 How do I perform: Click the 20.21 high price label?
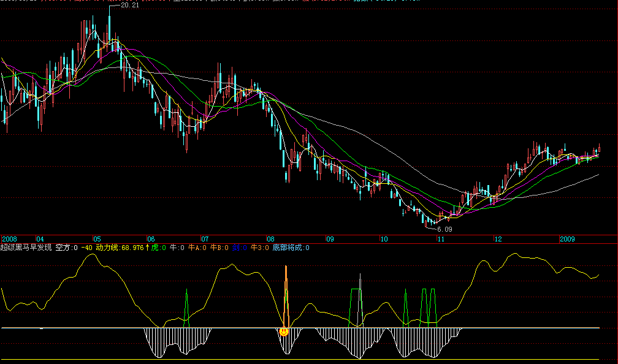point(129,6)
